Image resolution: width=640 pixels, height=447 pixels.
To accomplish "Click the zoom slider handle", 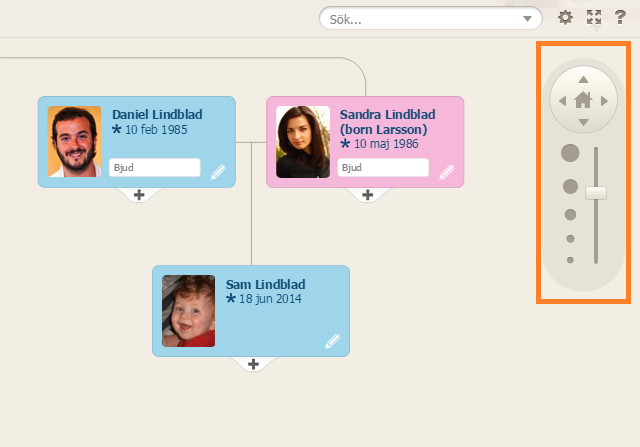I will [596, 193].
